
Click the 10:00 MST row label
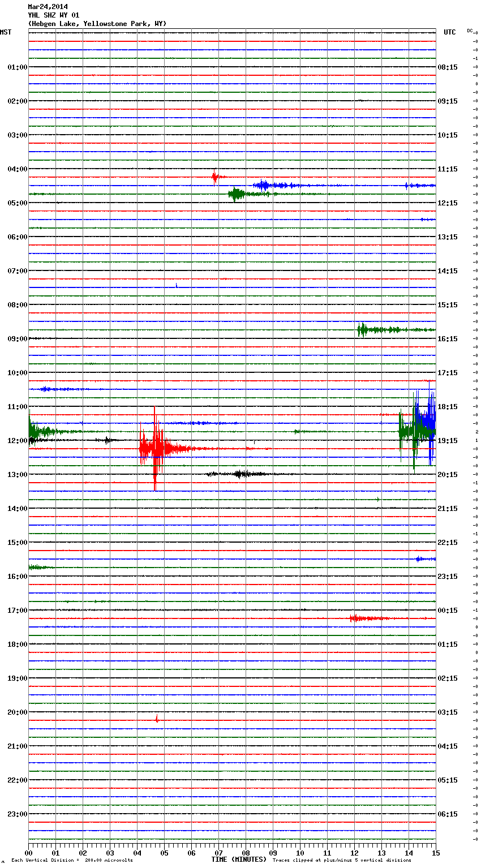(18, 373)
